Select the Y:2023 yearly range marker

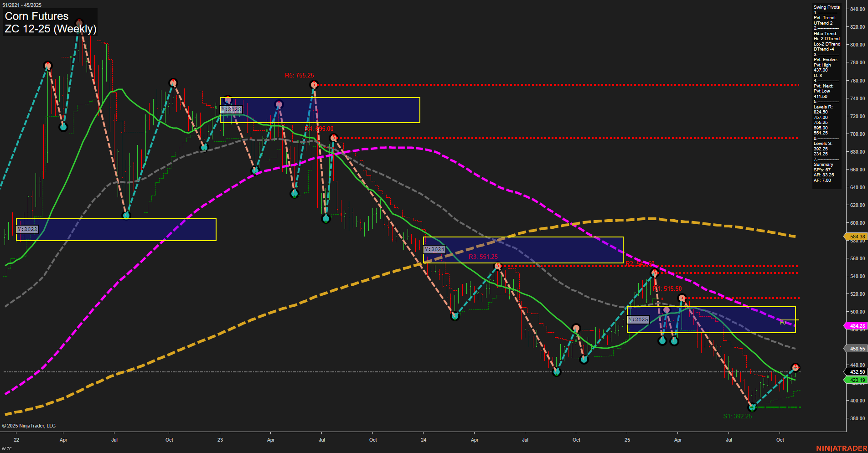pos(232,109)
